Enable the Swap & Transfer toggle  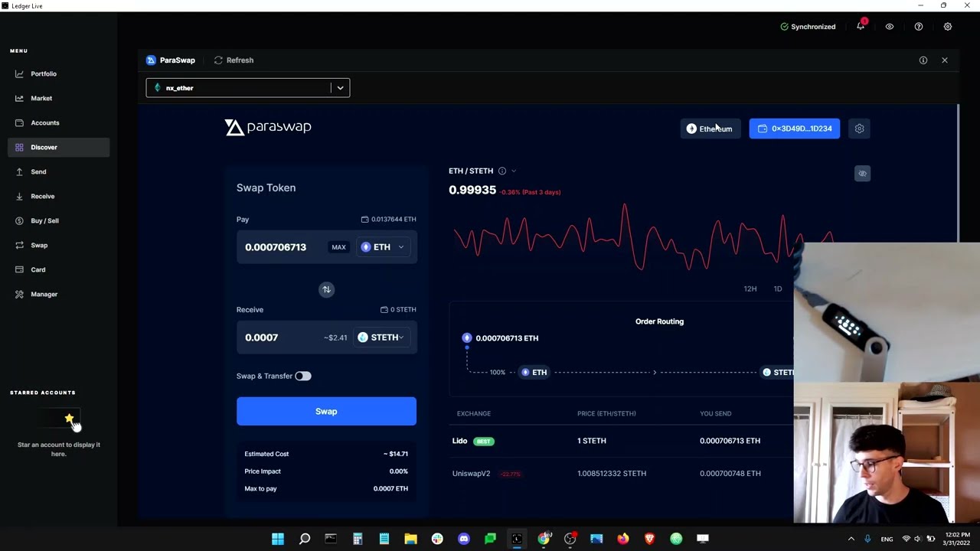click(x=302, y=376)
